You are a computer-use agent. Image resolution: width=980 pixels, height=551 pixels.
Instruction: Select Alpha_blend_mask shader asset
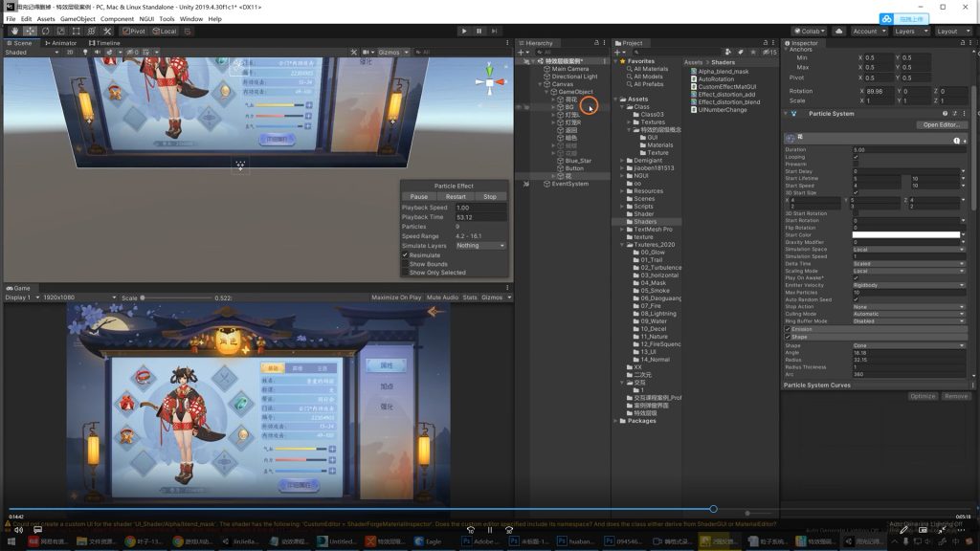(x=724, y=71)
